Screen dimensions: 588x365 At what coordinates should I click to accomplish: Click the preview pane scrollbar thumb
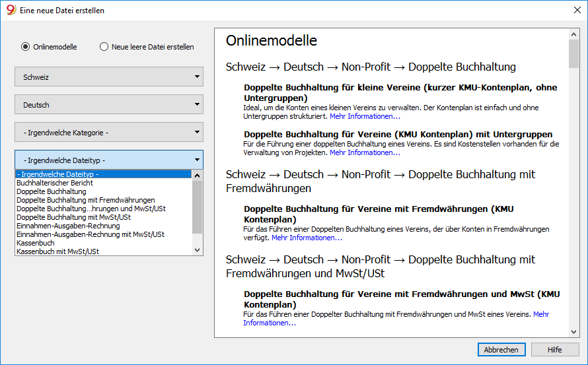click(x=573, y=53)
